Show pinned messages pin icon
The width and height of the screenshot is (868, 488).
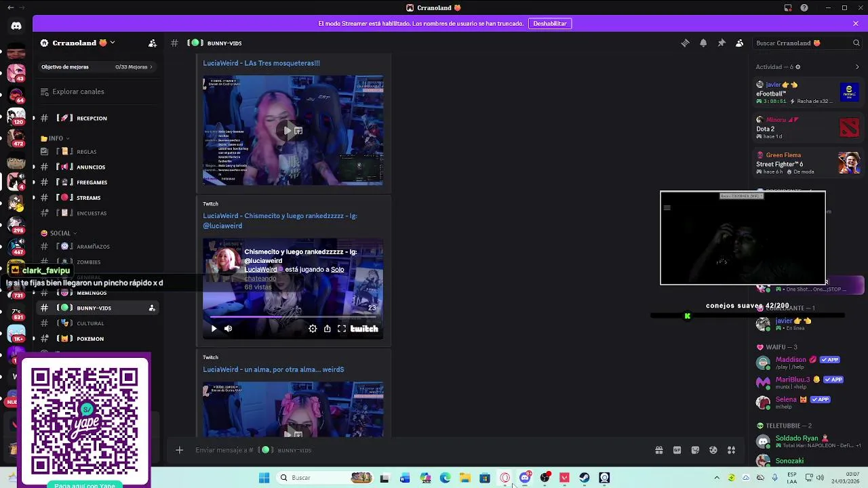722,43
